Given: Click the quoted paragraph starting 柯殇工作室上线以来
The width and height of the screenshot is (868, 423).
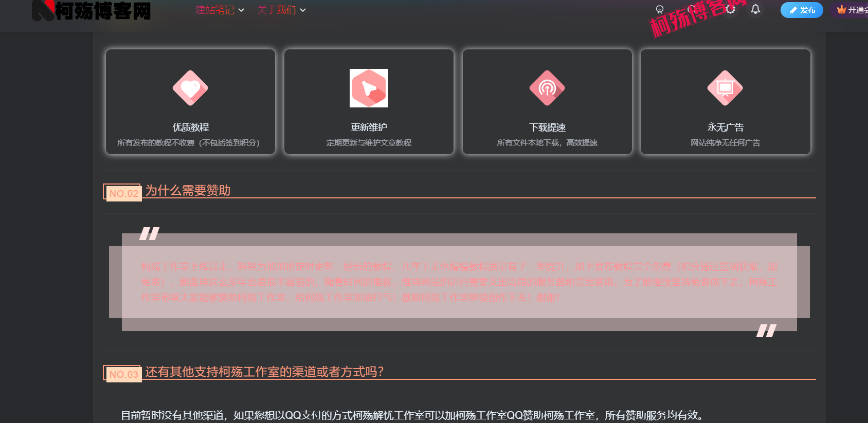Looking at the screenshot, I should (x=459, y=282).
